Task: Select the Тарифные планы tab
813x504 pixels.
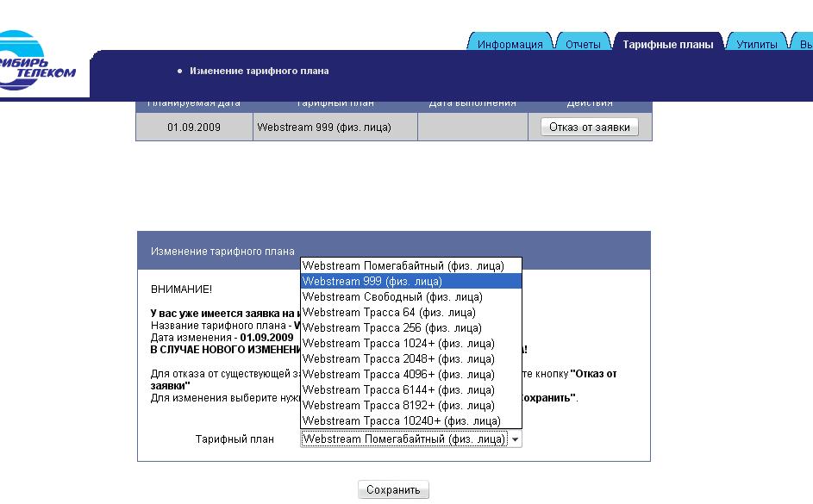Action: pyautogui.click(x=667, y=45)
